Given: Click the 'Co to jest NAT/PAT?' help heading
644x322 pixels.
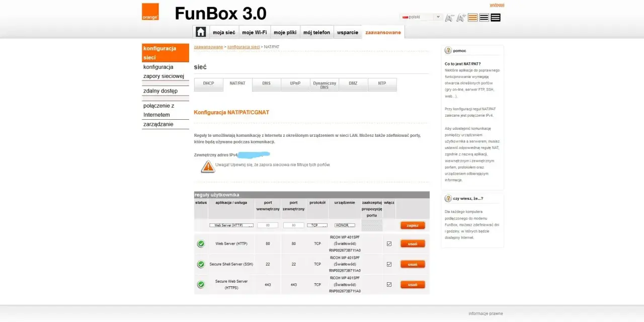Looking at the screenshot, I should click(x=462, y=64).
